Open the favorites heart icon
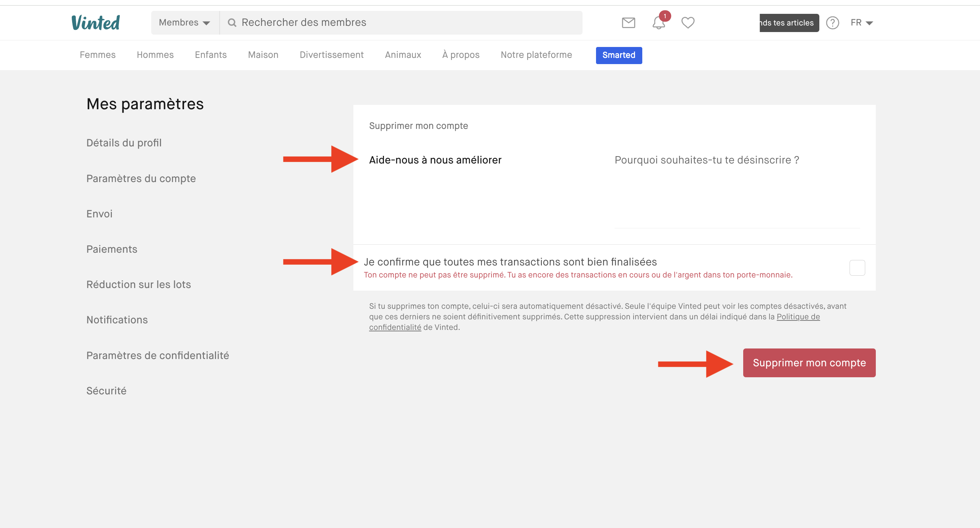 point(687,23)
